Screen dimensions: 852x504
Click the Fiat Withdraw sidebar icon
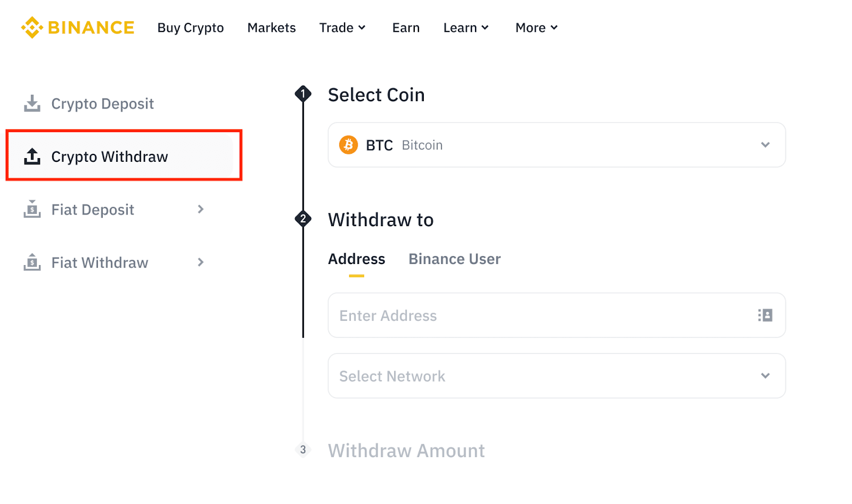(32, 262)
